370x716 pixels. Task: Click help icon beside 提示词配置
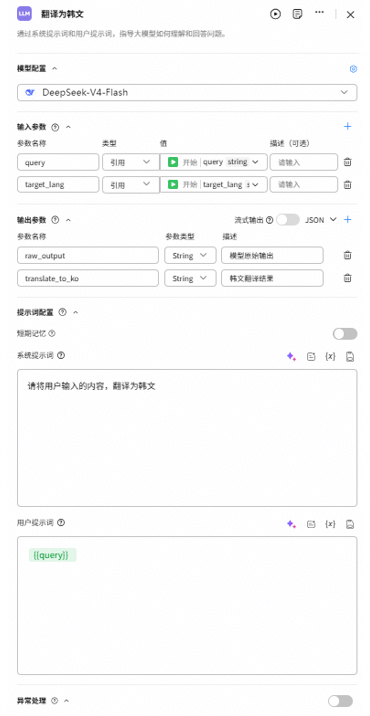tap(63, 312)
